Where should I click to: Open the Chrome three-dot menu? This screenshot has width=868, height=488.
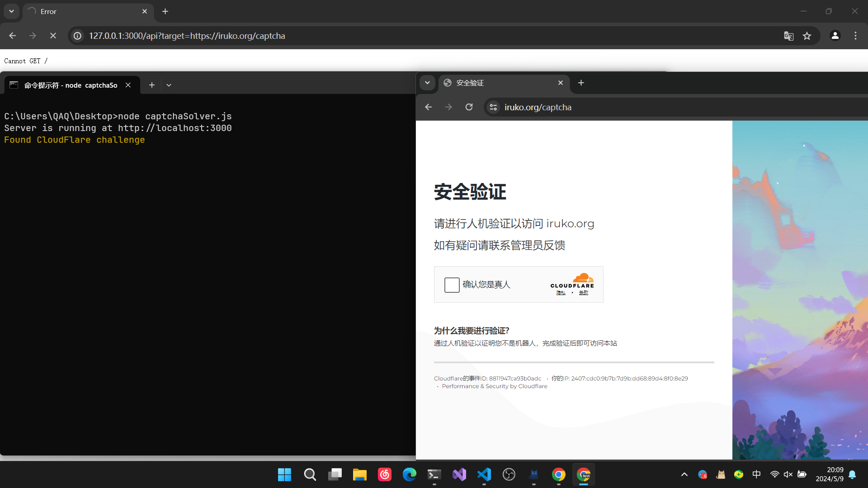[855, 36]
